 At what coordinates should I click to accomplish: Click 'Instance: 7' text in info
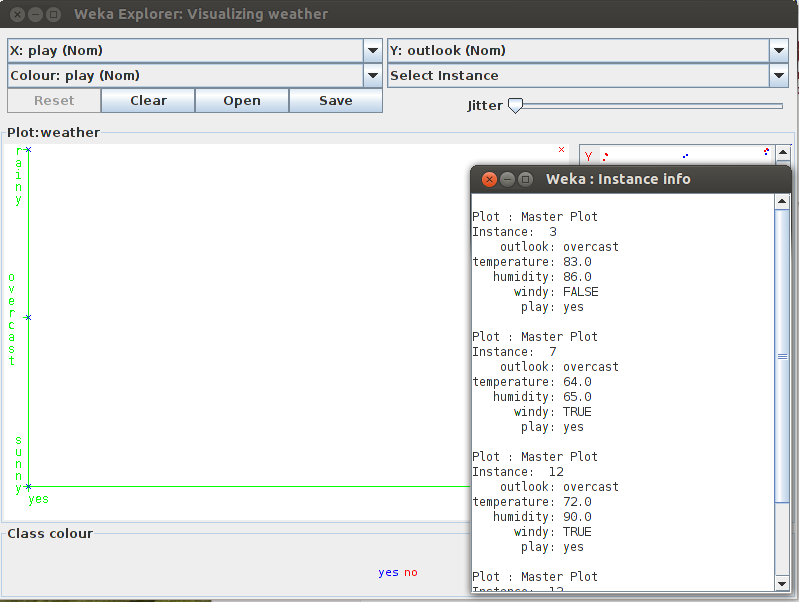point(515,352)
